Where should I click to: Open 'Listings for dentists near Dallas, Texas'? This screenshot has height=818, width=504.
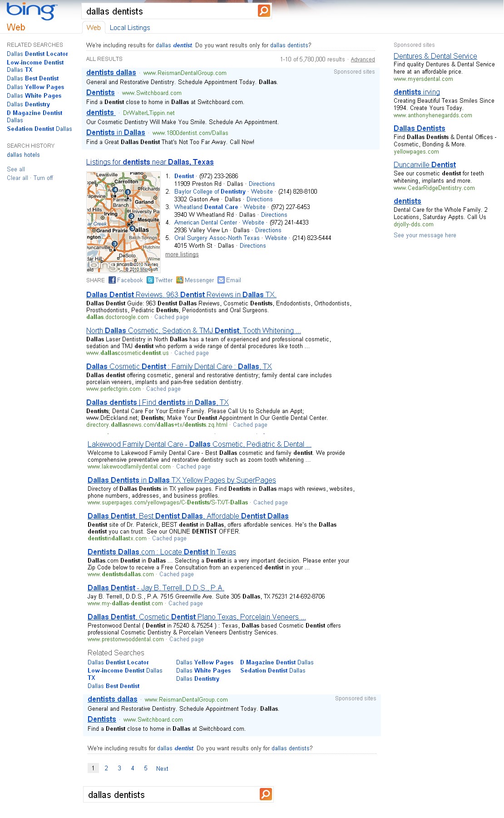coord(150,162)
